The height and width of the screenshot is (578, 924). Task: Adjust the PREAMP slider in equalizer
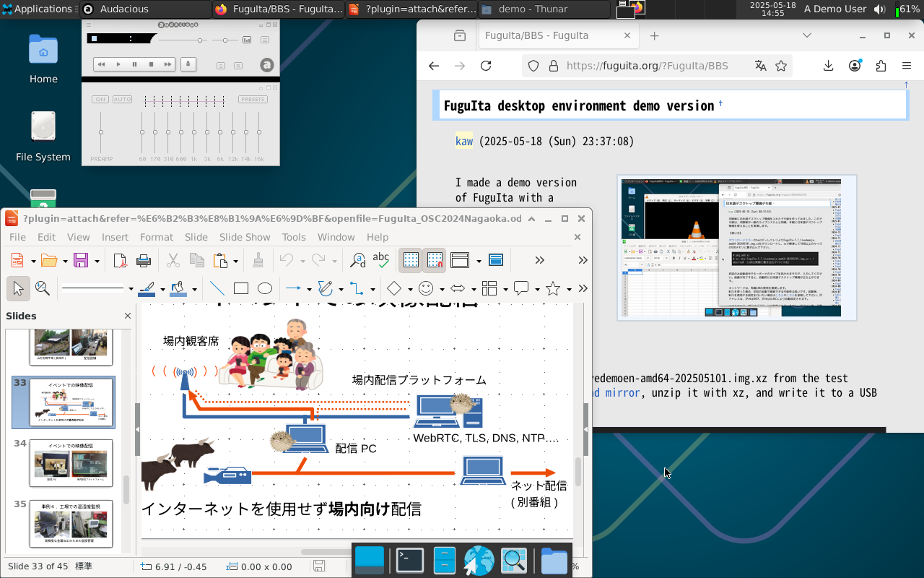click(x=101, y=132)
